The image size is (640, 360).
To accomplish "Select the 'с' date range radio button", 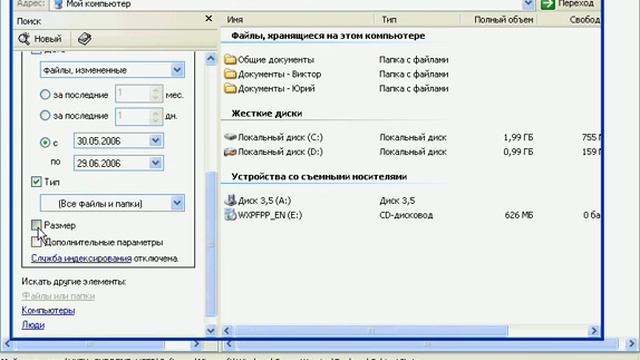I will [45, 142].
